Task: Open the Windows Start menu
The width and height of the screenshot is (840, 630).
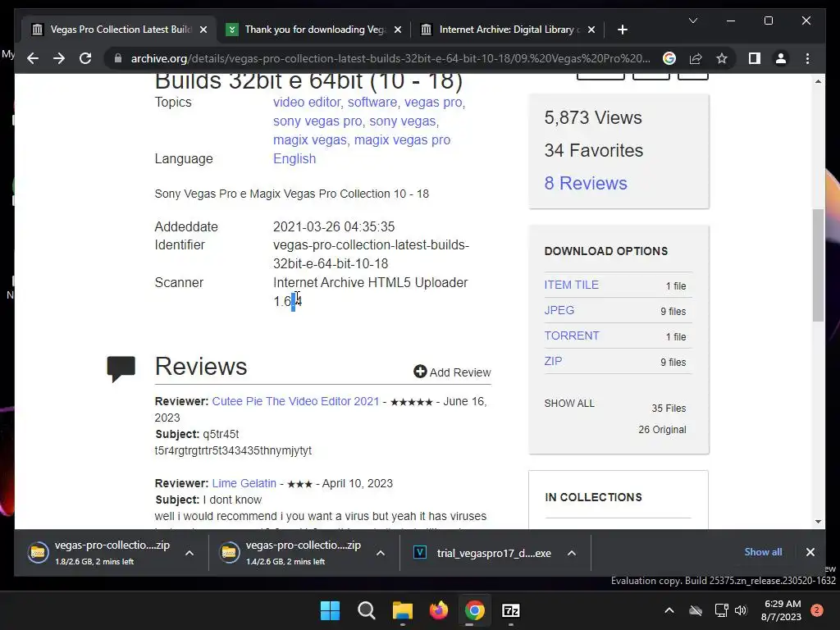Action: coord(330,610)
